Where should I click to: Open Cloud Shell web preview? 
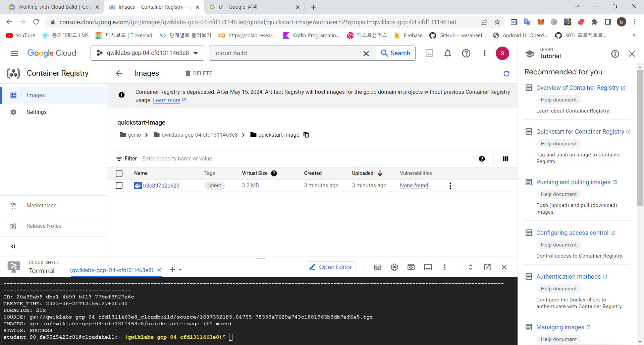tap(411, 267)
